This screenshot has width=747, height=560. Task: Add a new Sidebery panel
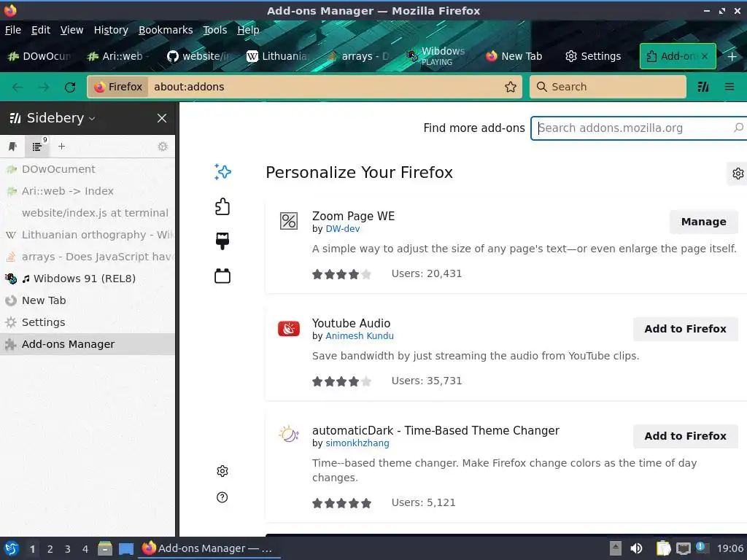coord(61,146)
